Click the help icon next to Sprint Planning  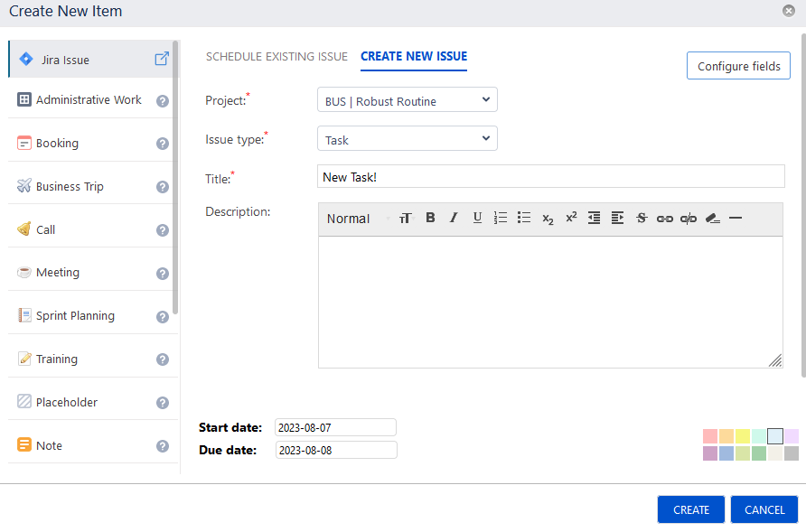pos(163,316)
